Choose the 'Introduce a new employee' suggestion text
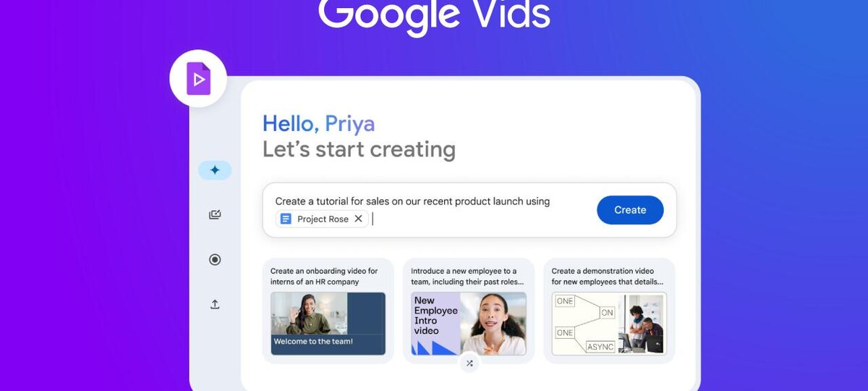Screen dimensions: 868x391 pyautogui.click(x=467, y=277)
